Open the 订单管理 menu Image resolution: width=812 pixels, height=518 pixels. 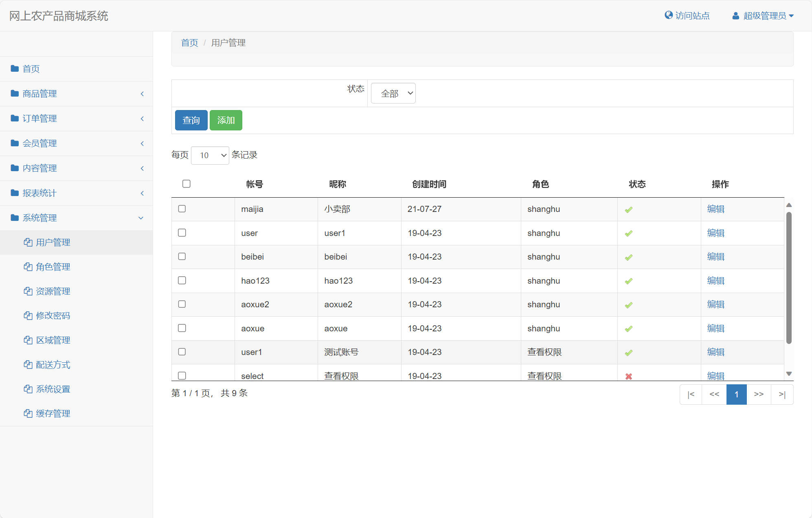click(40, 118)
